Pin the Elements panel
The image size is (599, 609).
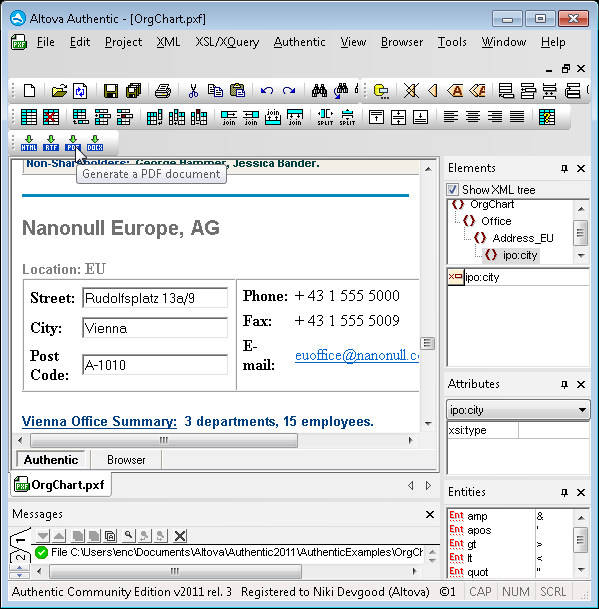click(564, 169)
